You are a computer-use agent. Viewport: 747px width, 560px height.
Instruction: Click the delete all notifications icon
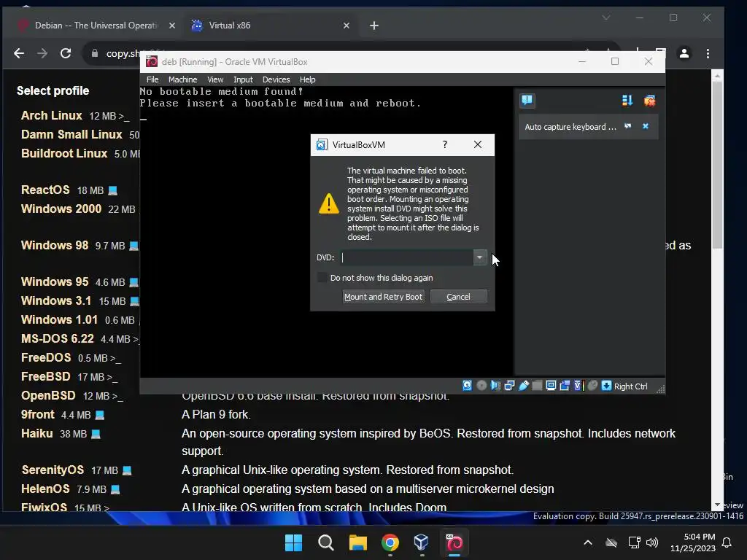(x=649, y=101)
